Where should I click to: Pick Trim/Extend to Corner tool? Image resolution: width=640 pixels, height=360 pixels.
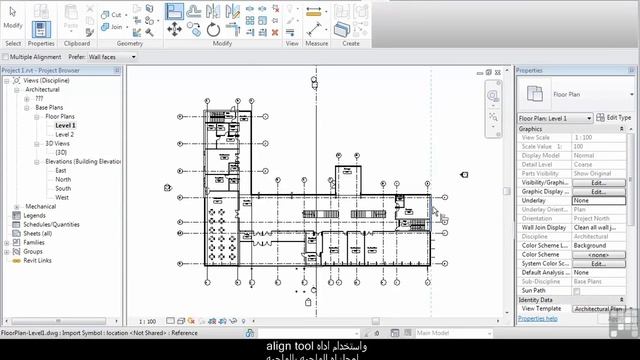tap(233, 29)
